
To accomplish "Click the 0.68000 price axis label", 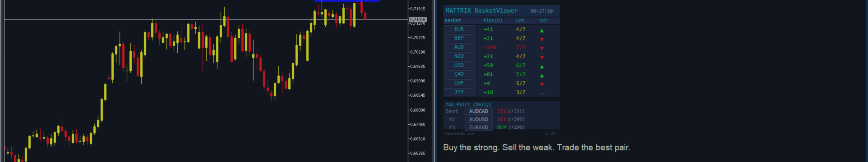I will point(417,110).
